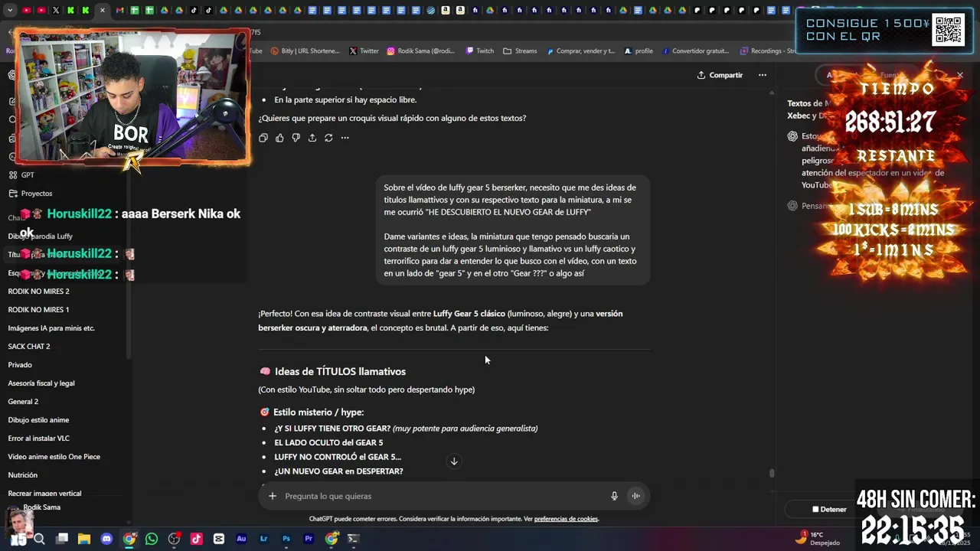The image size is (980, 551).
Task: Click the main conversation scrollbar thumb
Action: click(x=772, y=473)
